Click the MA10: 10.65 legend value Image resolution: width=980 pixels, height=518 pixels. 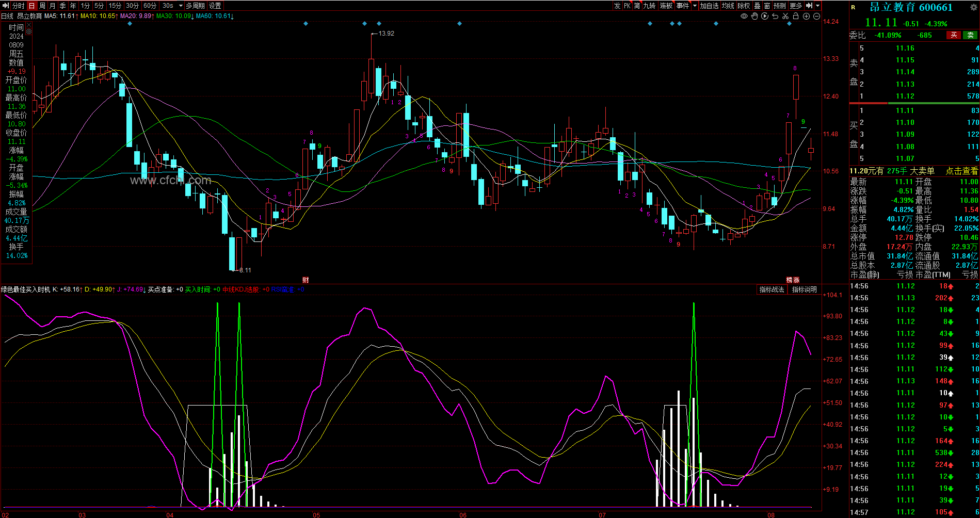coord(99,16)
